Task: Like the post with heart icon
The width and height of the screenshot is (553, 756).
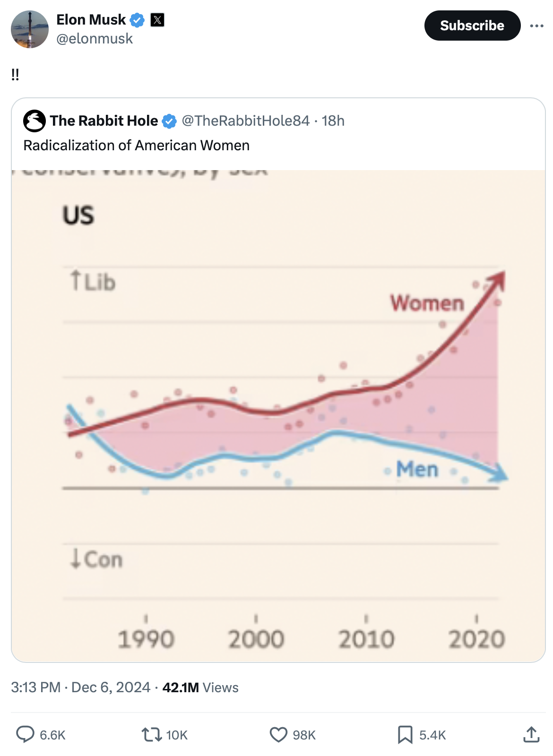Action: pyautogui.click(x=278, y=734)
